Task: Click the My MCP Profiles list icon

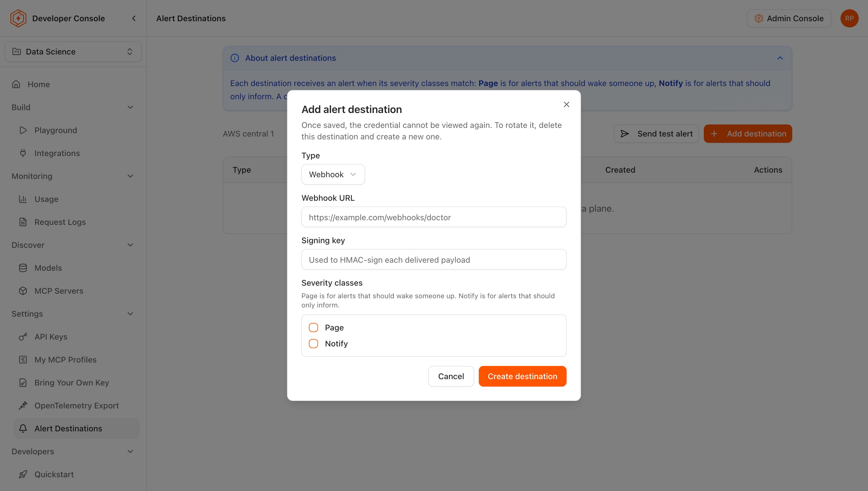Action: (x=23, y=359)
